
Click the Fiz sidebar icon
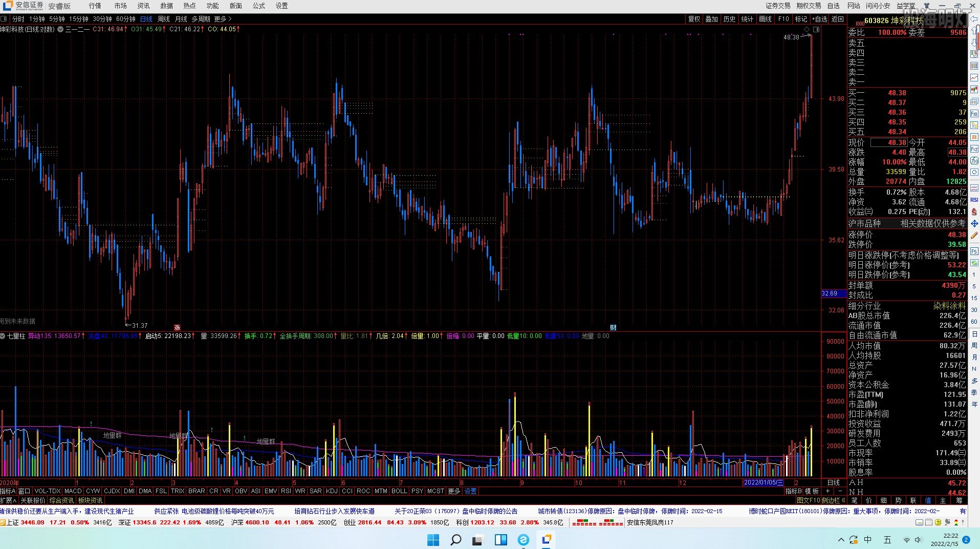pos(974,149)
